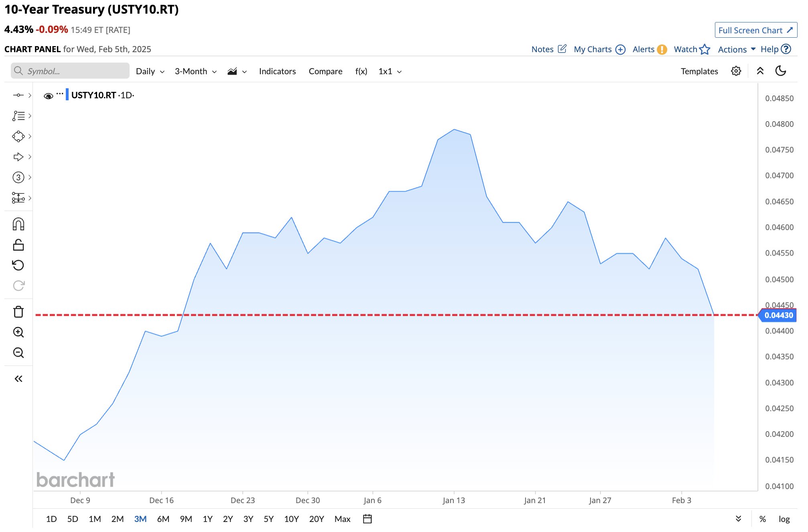
Task: Open chart settings gear icon
Action: tap(736, 71)
